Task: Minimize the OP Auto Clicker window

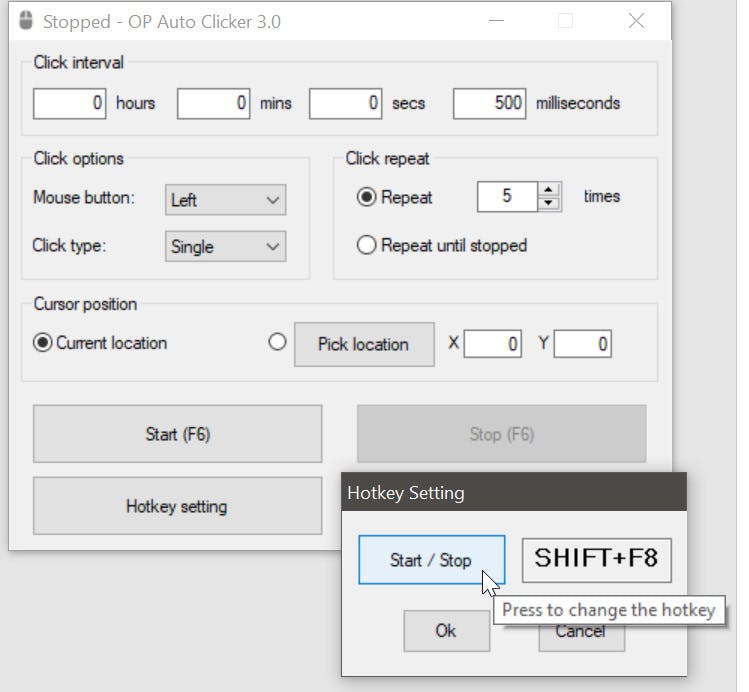Action: [x=494, y=21]
